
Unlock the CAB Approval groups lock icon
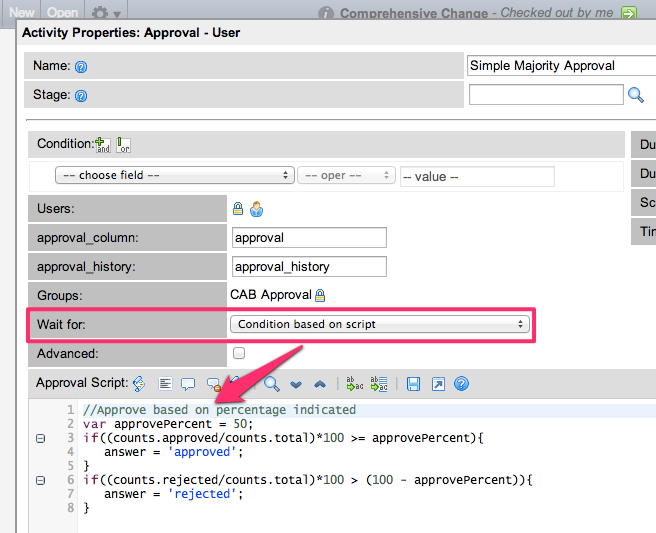(320, 296)
